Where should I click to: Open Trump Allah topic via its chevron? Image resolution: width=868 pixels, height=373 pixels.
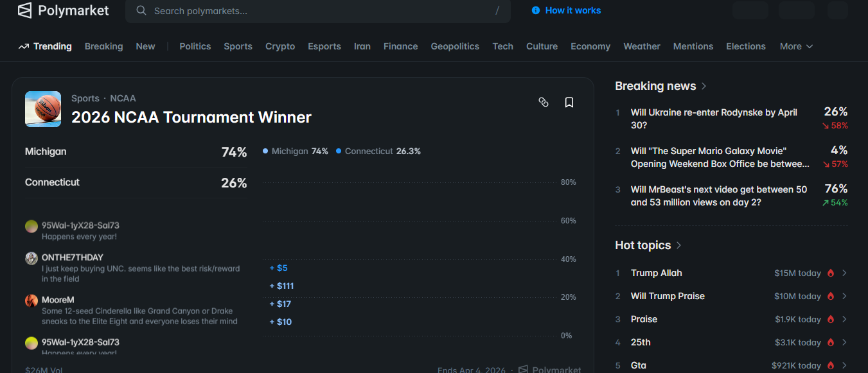coord(844,273)
